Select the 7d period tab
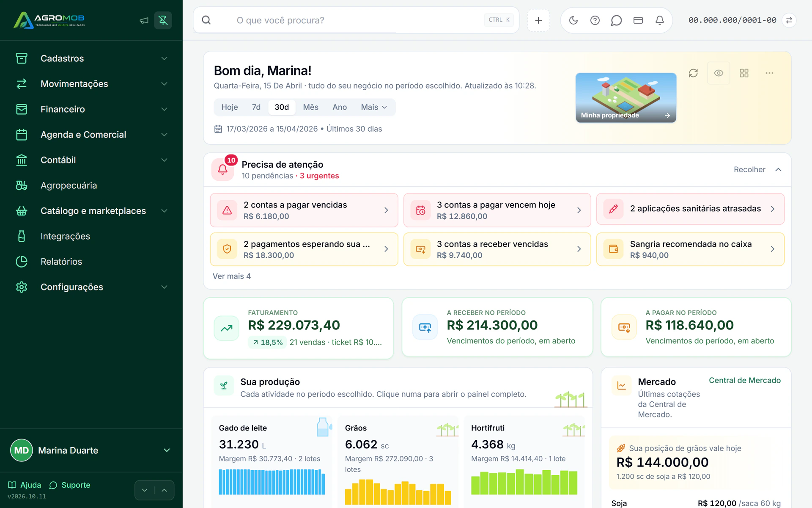This screenshot has height=508, width=812. [256, 107]
